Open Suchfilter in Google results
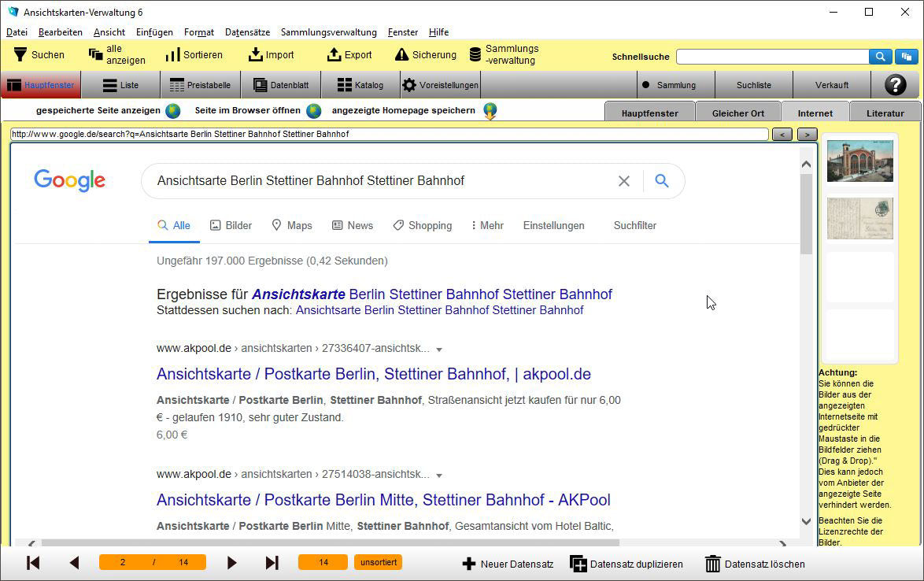Viewport: 924px width, 581px height. point(634,225)
